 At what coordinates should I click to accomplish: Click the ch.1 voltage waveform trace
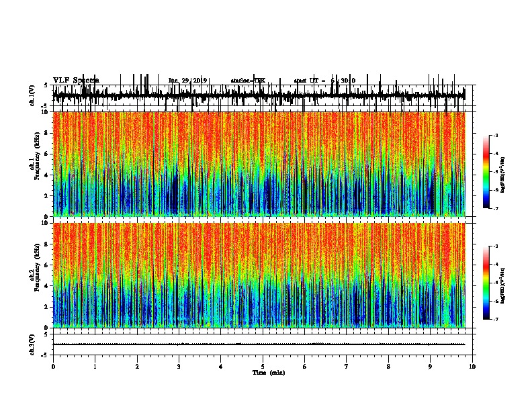point(259,95)
